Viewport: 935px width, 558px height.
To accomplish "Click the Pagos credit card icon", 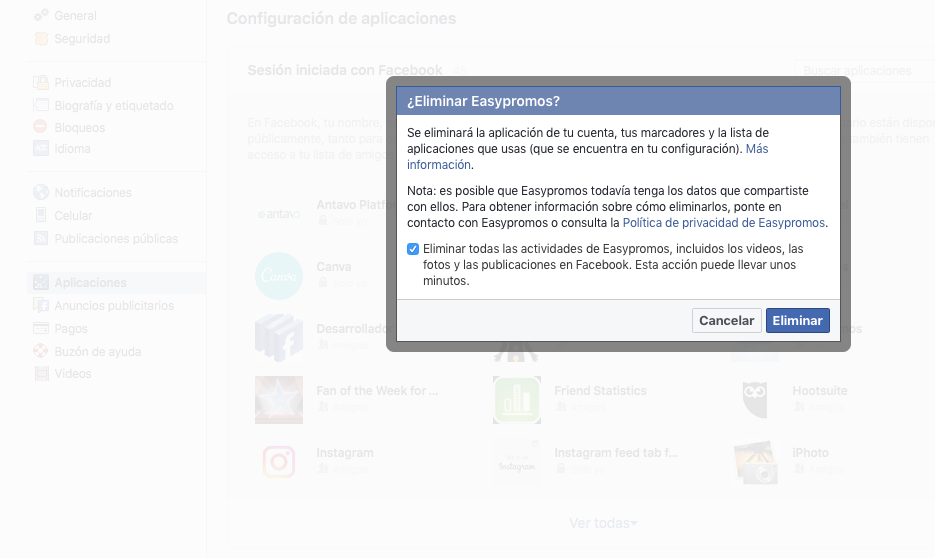I will [41, 328].
